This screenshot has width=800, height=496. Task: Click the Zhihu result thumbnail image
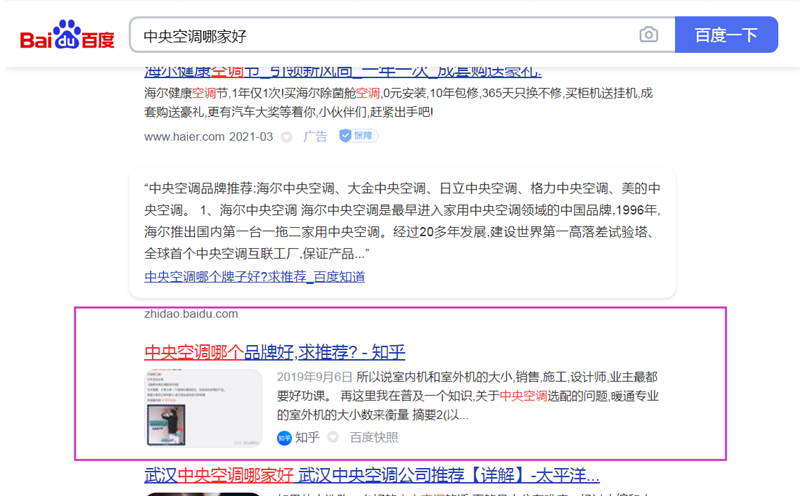click(x=203, y=408)
